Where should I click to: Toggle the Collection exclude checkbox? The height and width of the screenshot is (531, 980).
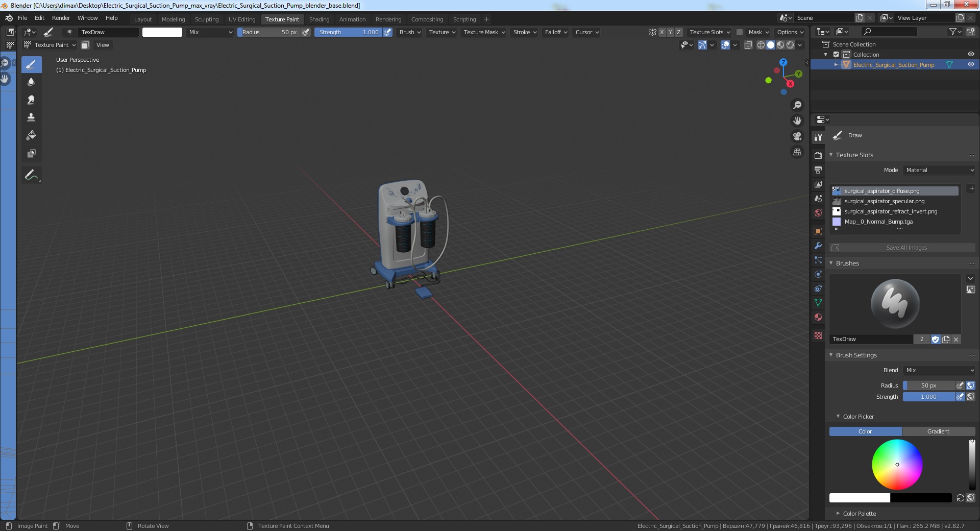(x=836, y=54)
